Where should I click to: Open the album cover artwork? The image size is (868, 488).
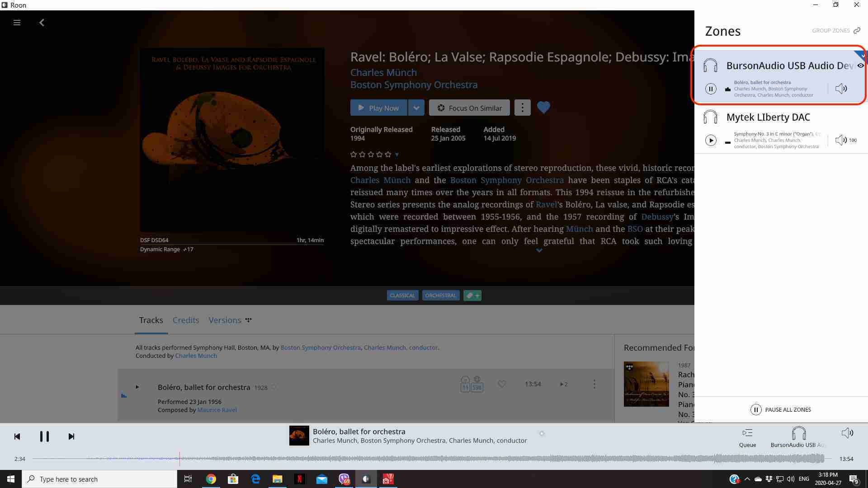[232, 140]
